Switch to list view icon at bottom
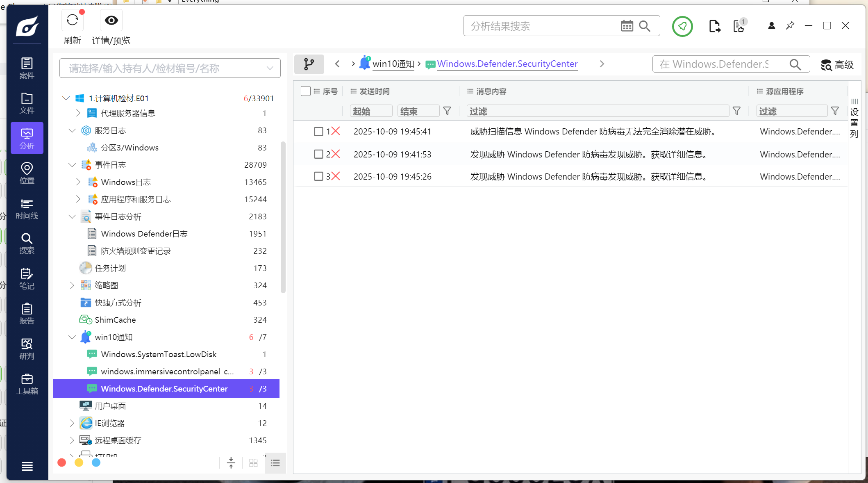This screenshot has height=483, width=868. [x=275, y=463]
